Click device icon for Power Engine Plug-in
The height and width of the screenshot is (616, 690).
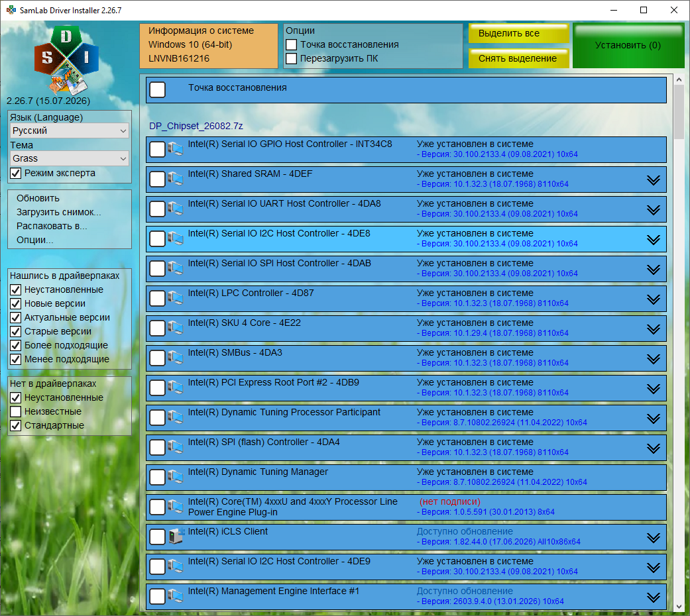click(x=176, y=507)
